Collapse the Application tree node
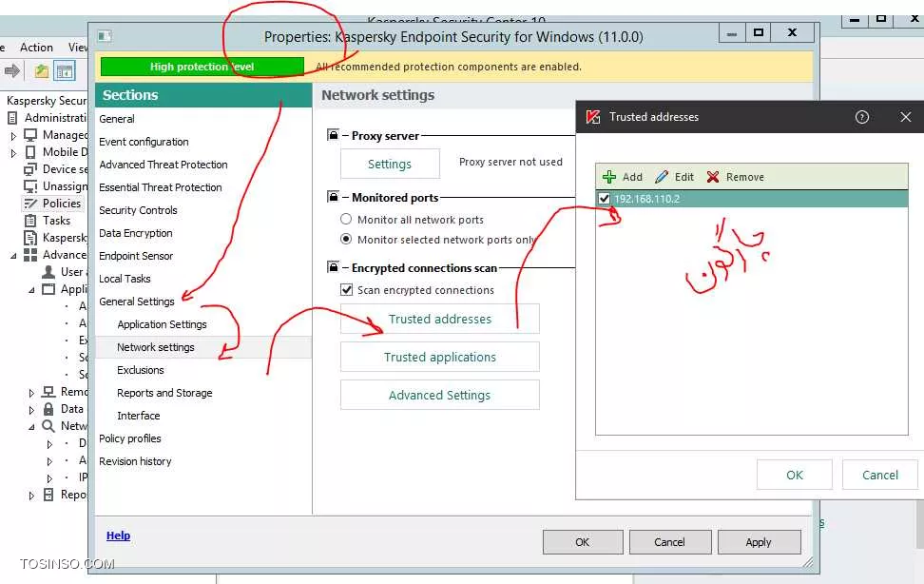Screen dimensions: 924x584 pos(31,290)
